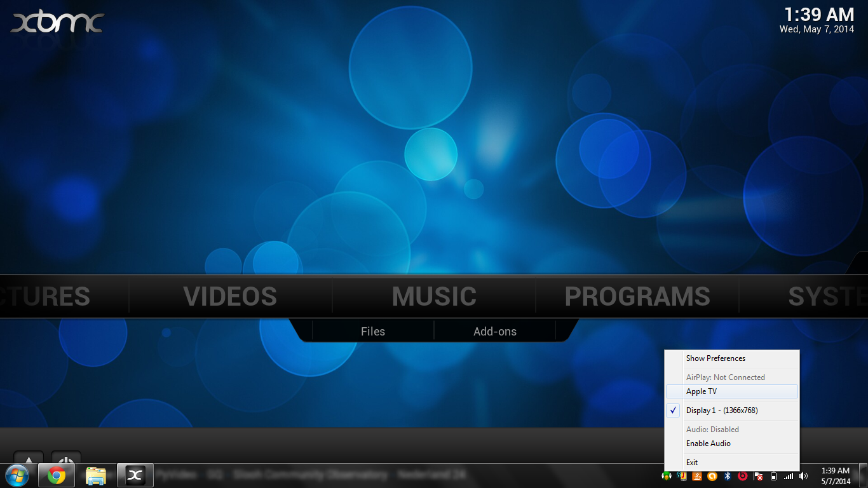Toggle Display 1 - (1366x768) checked entry

click(x=732, y=410)
